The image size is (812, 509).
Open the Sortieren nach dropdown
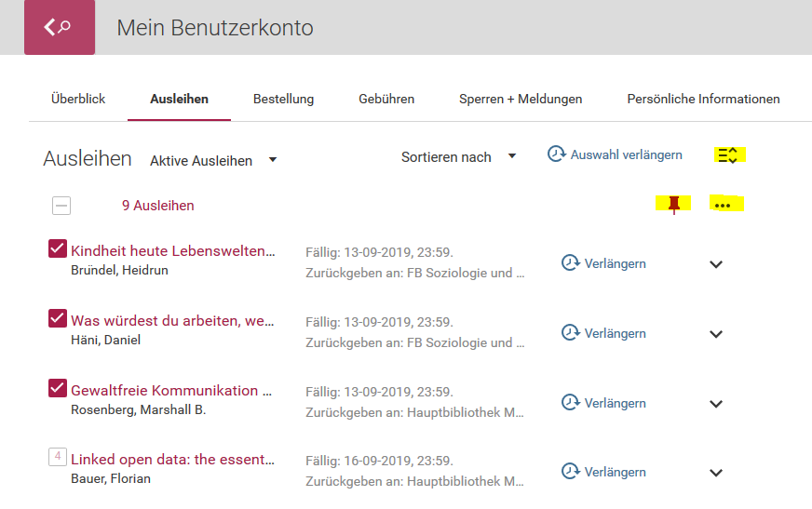click(458, 156)
